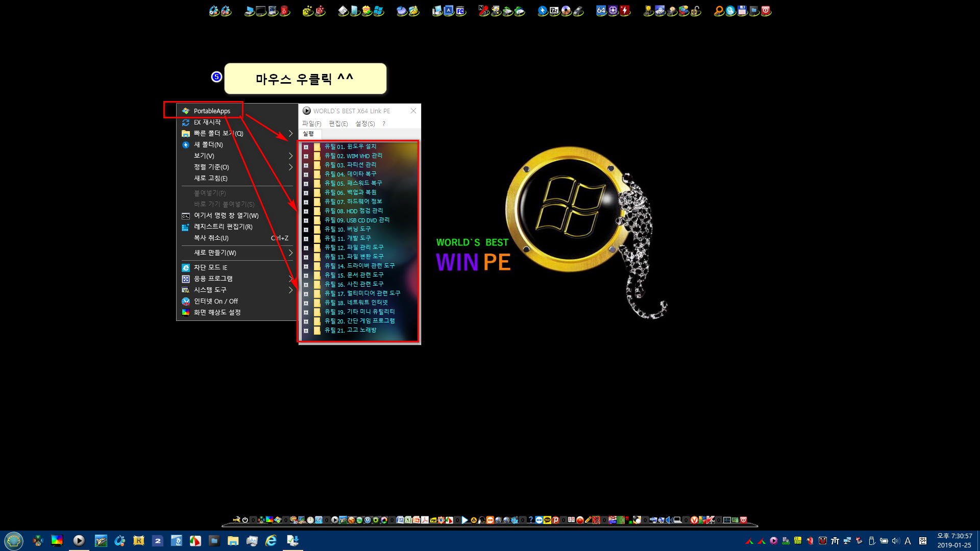The width and height of the screenshot is (980, 551).
Task: Open the '새로 만들기(W)' submenu
Action: (x=237, y=253)
